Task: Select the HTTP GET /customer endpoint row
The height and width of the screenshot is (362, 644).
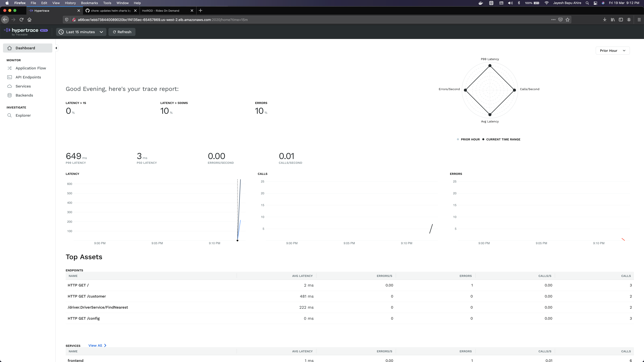Action: coord(87,296)
